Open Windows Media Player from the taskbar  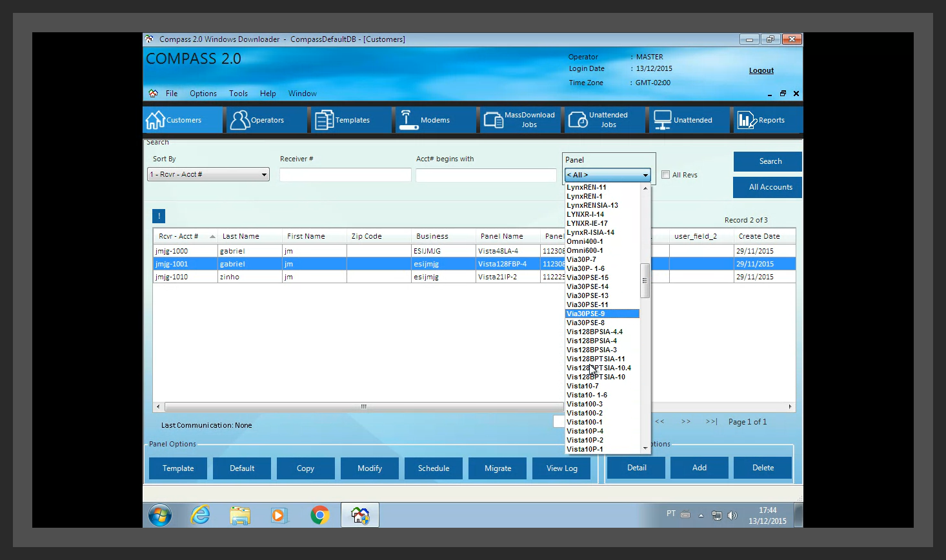tap(279, 515)
